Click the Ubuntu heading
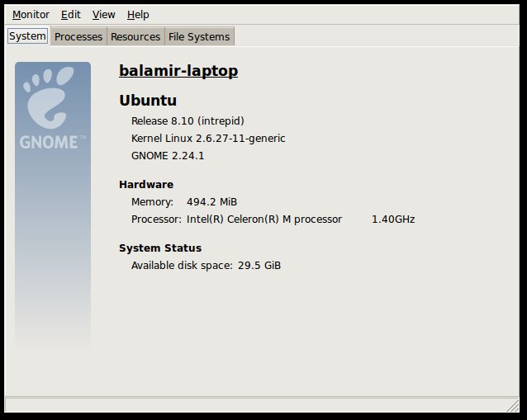 (x=148, y=101)
